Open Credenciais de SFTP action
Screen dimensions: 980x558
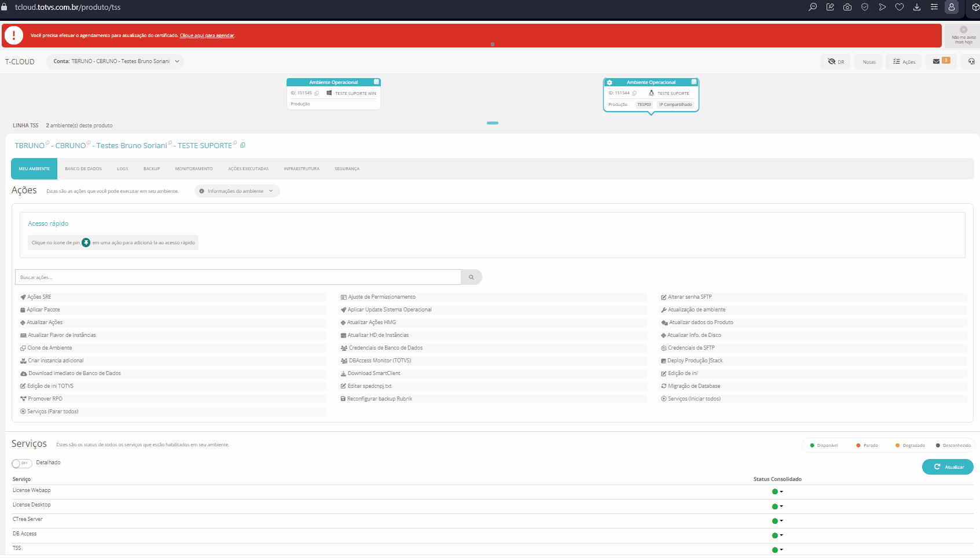click(x=688, y=348)
